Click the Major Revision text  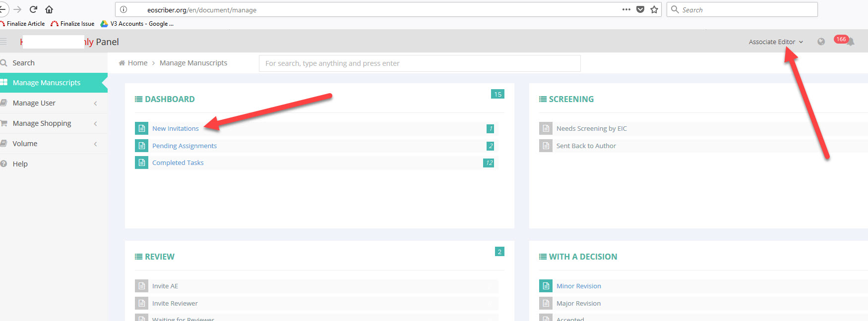[x=579, y=303]
